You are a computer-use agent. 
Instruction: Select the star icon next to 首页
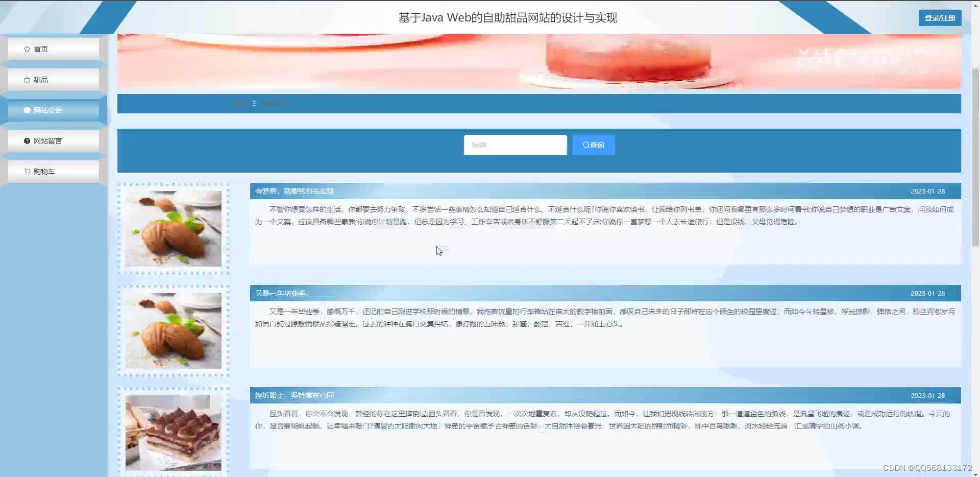point(27,49)
